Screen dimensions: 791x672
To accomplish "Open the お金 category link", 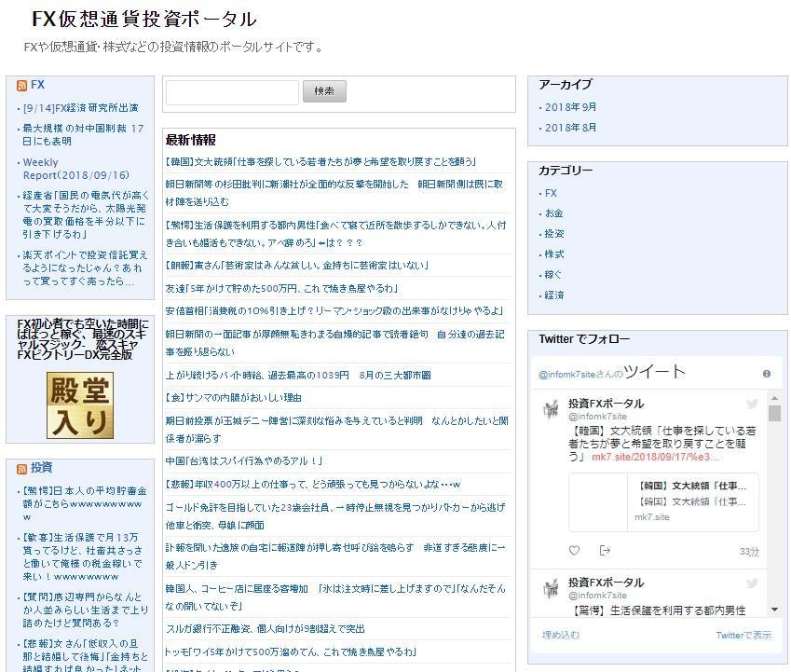I will pyautogui.click(x=554, y=213).
